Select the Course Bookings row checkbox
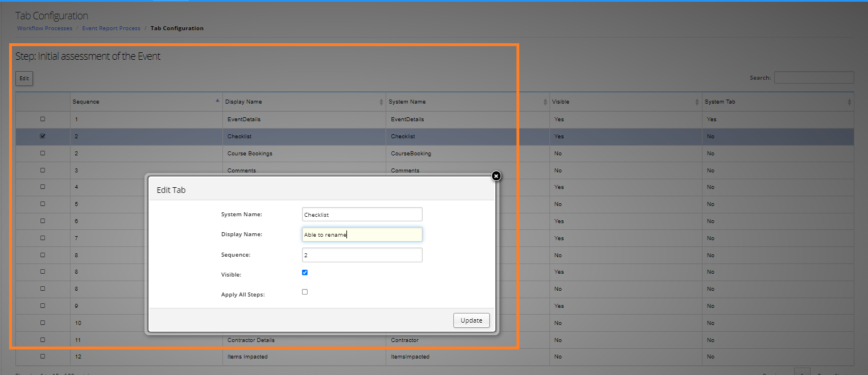The width and height of the screenshot is (868, 375). [x=42, y=153]
